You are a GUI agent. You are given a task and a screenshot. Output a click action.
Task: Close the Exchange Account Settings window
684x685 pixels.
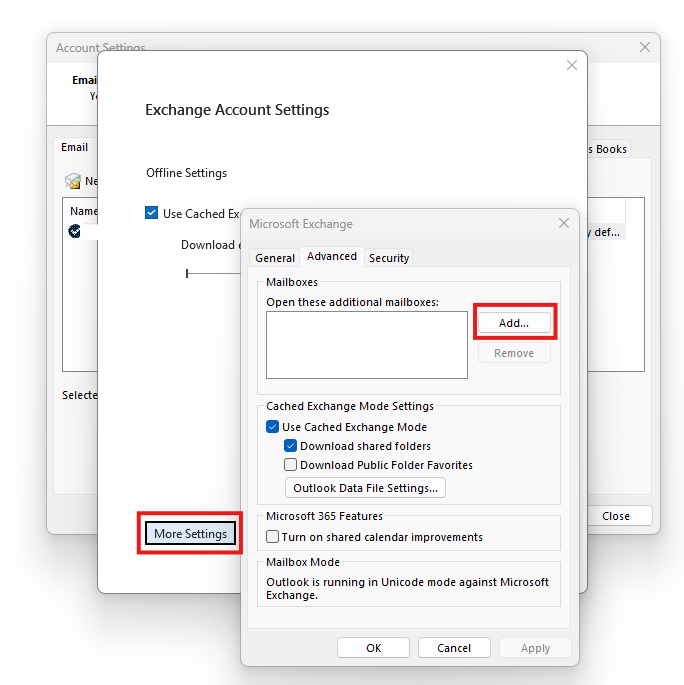point(572,65)
